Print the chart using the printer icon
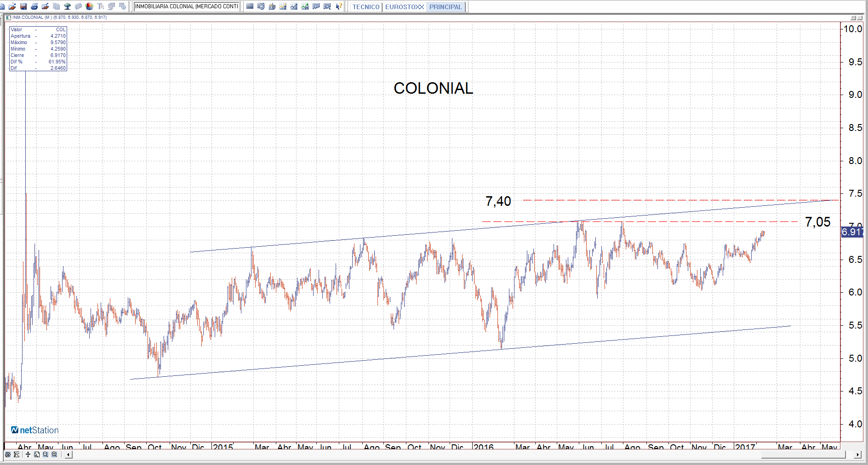The width and height of the screenshot is (868, 465). point(34,6)
